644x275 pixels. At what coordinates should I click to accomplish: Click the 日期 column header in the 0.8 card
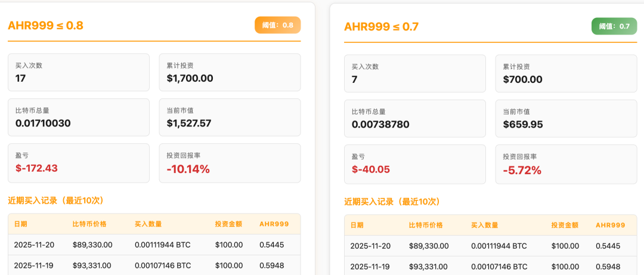point(20,224)
